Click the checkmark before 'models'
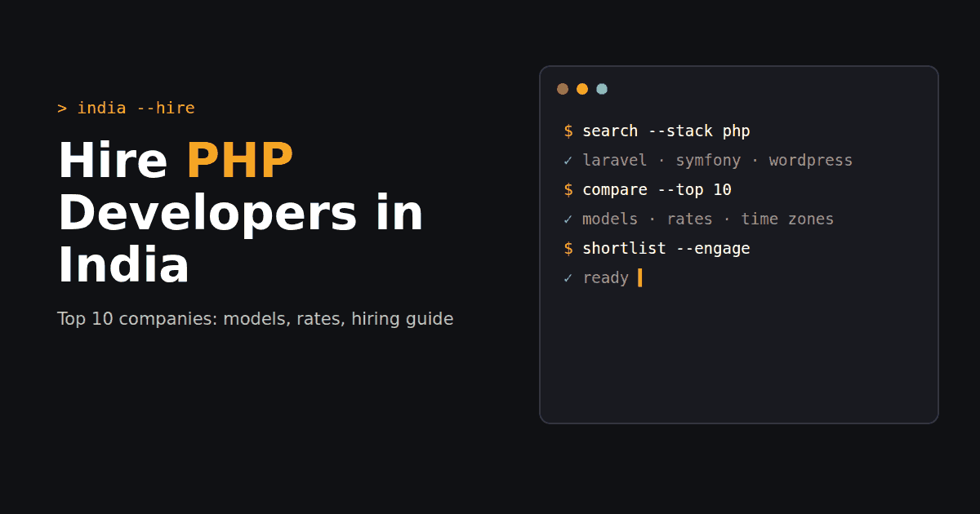980x514 pixels. pos(568,219)
